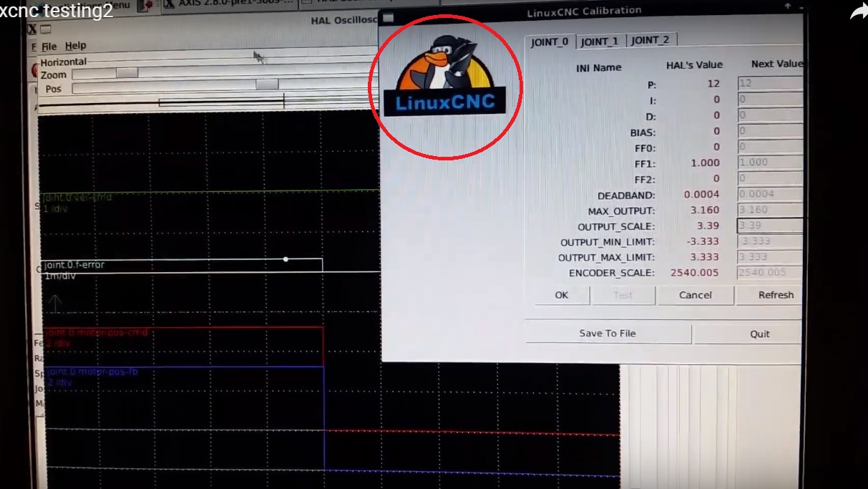Viewport: 868px width, 489px height.
Task: Click the ENCODER_SCALE label
Action: [x=611, y=273]
